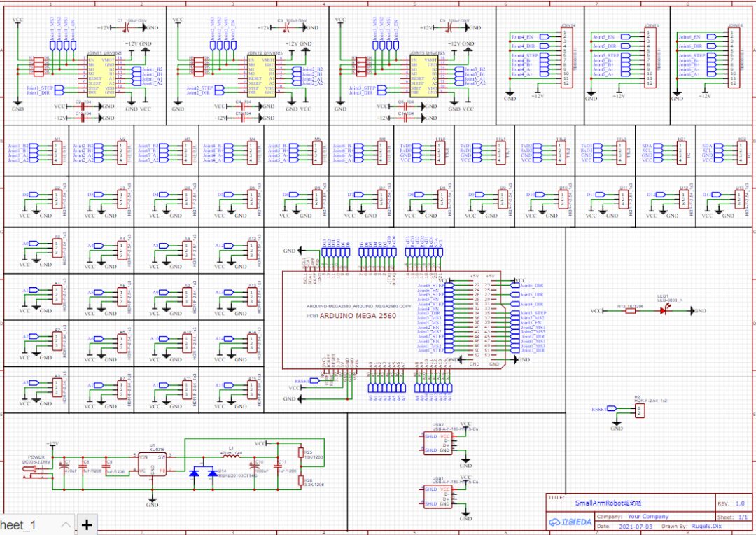Viewport: 756px width, 535px height.
Task: Select the XL4016 regulator chip U1
Action: point(152,465)
